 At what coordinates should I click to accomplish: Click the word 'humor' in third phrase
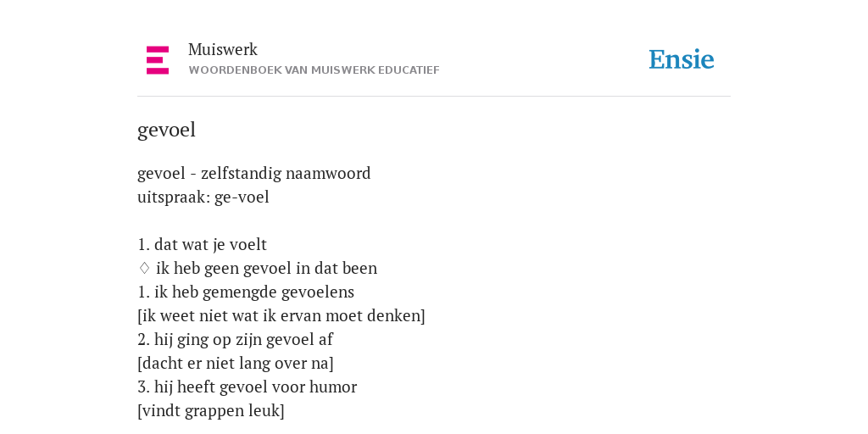point(333,387)
